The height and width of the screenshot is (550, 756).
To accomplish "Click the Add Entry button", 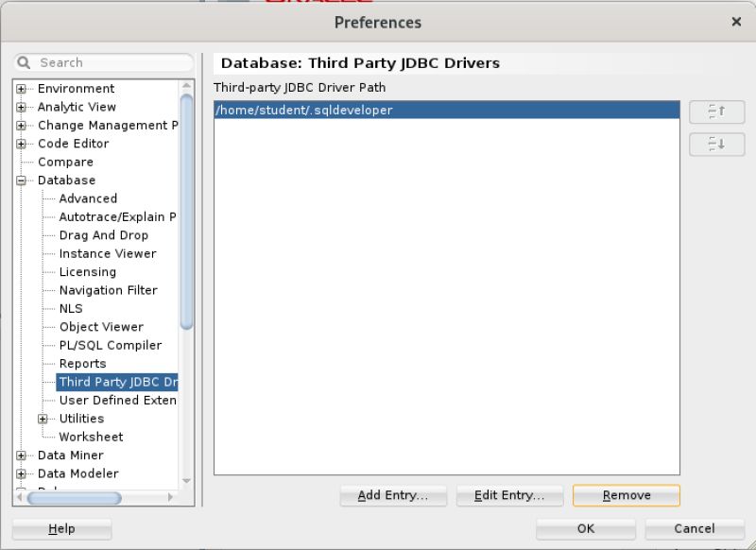I will [x=393, y=495].
